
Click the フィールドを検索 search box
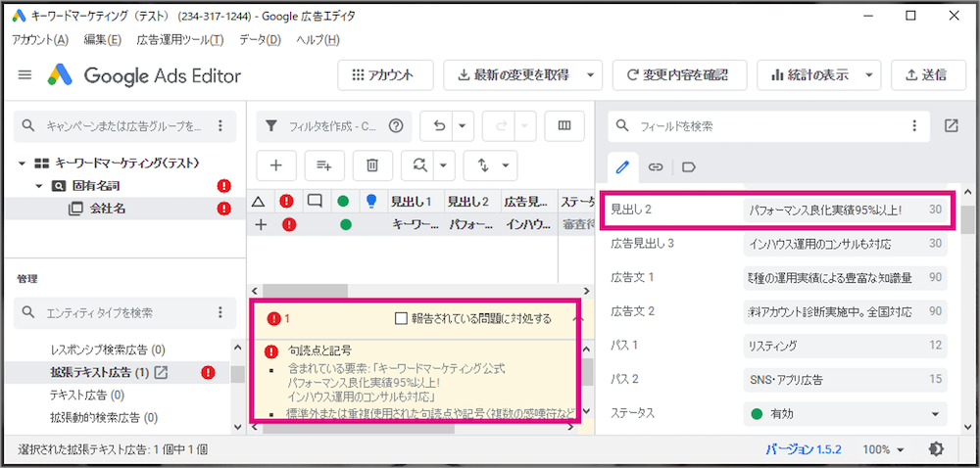click(769, 126)
